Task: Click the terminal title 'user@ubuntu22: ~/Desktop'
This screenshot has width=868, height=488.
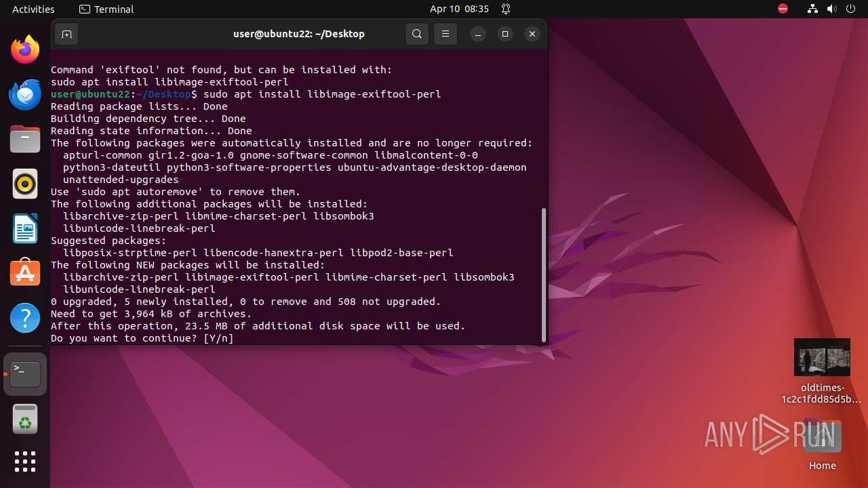Action: [x=298, y=34]
